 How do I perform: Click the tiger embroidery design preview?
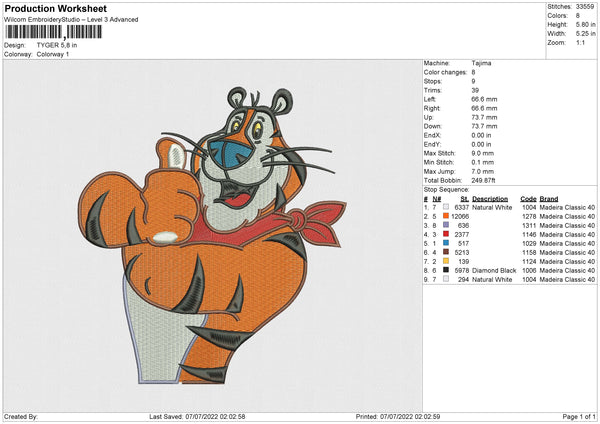212,235
